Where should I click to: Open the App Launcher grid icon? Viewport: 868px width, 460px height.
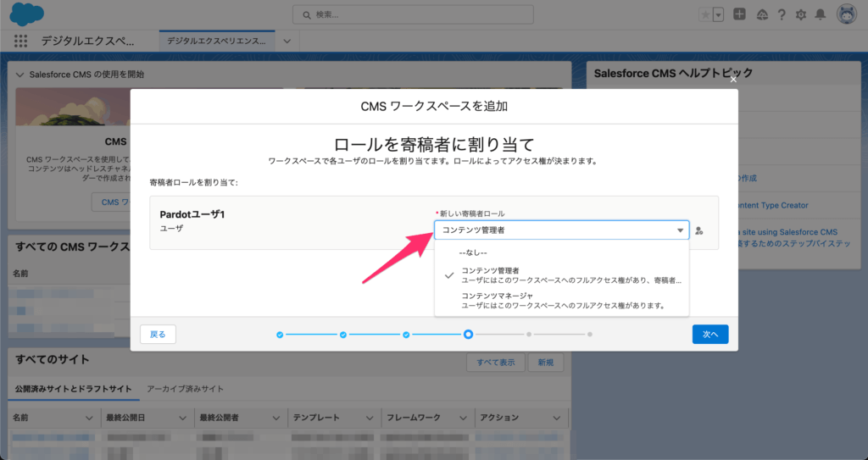[20, 41]
